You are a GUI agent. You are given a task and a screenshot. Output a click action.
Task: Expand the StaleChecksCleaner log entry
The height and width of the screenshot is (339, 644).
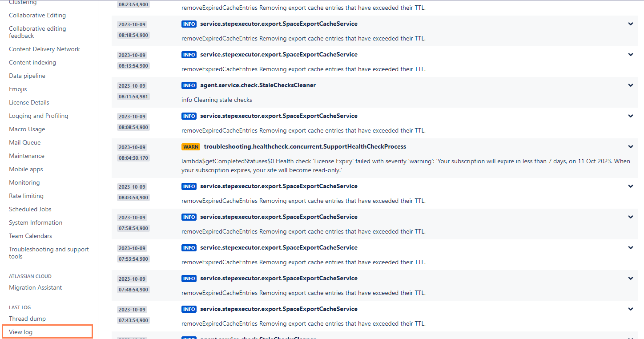tap(630, 85)
